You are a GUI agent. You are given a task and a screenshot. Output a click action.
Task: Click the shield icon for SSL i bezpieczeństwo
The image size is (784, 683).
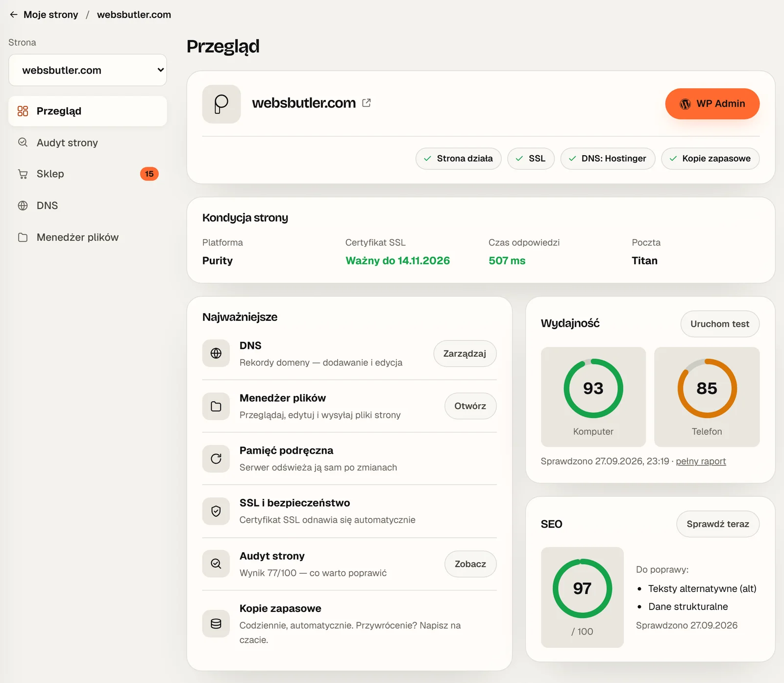point(216,511)
